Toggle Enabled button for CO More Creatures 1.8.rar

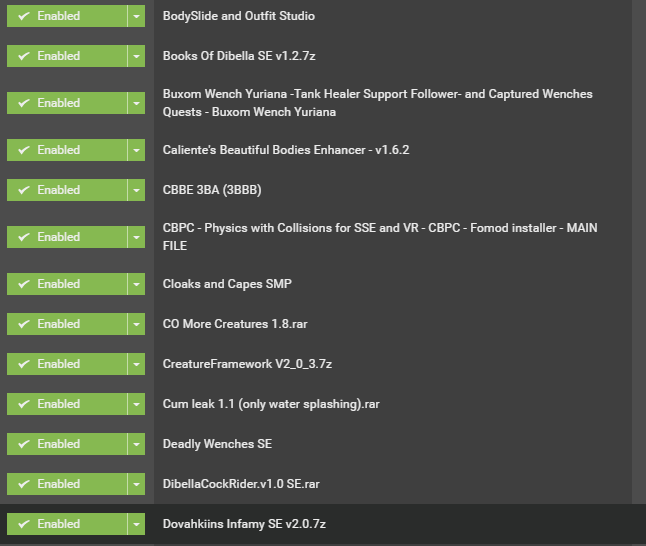point(67,324)
